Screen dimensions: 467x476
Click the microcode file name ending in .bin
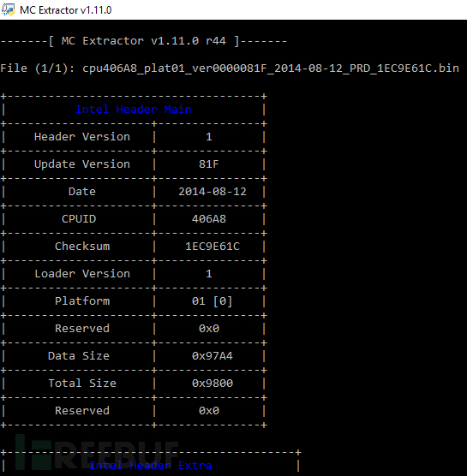pyautogui.click(x=271, y=68)
